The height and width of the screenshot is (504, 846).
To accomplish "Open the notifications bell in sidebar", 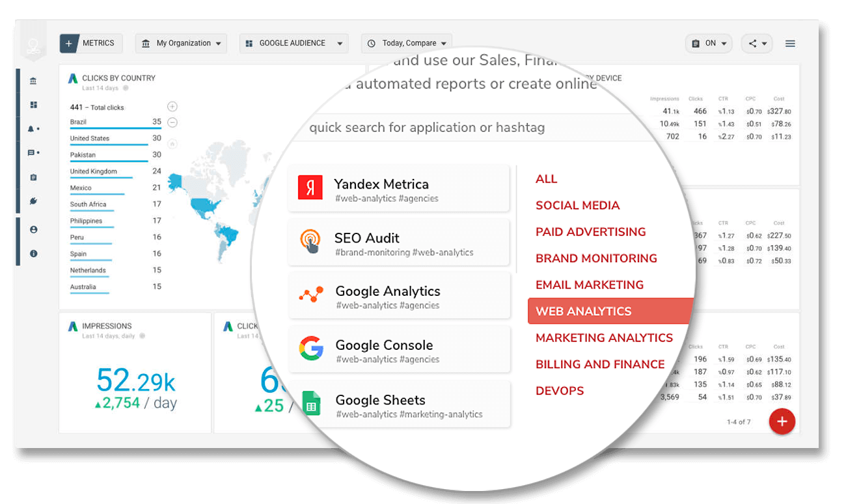I will [33, 129].
